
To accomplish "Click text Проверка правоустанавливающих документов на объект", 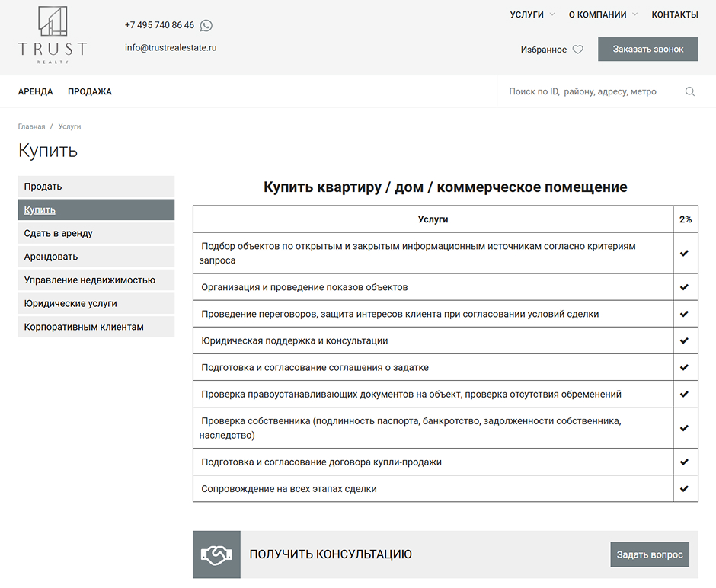I will [411, 394].
